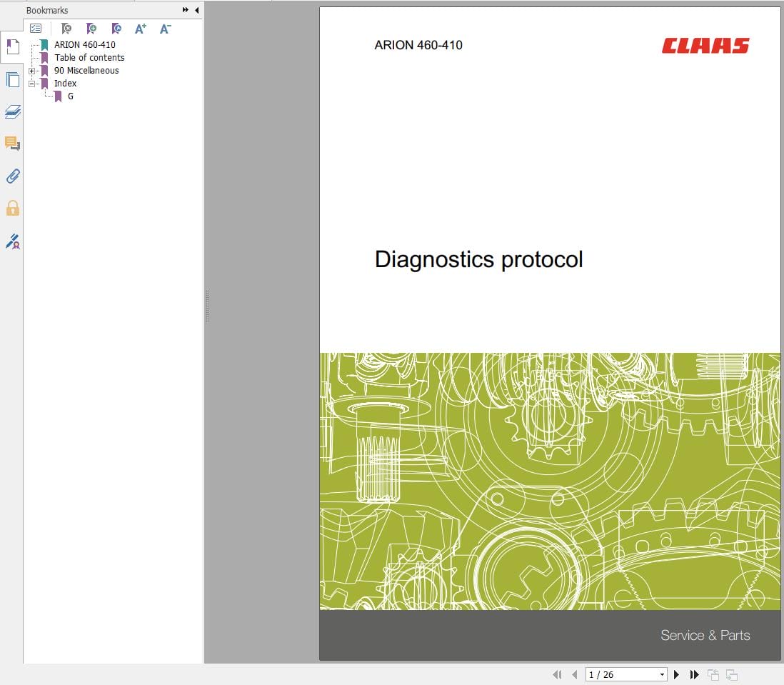This screenshot has height=685, width=784.
Task: Expand the 90 Miscellaneous bookmark node
Action: coord(32,71)
